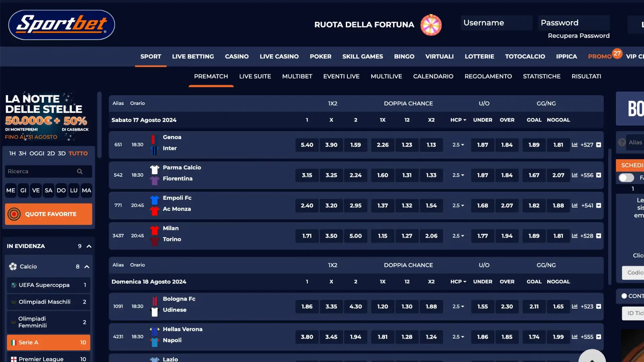Click the Ruota della Fortuna wheel icon
644x362 pixels.
[430, 24]
